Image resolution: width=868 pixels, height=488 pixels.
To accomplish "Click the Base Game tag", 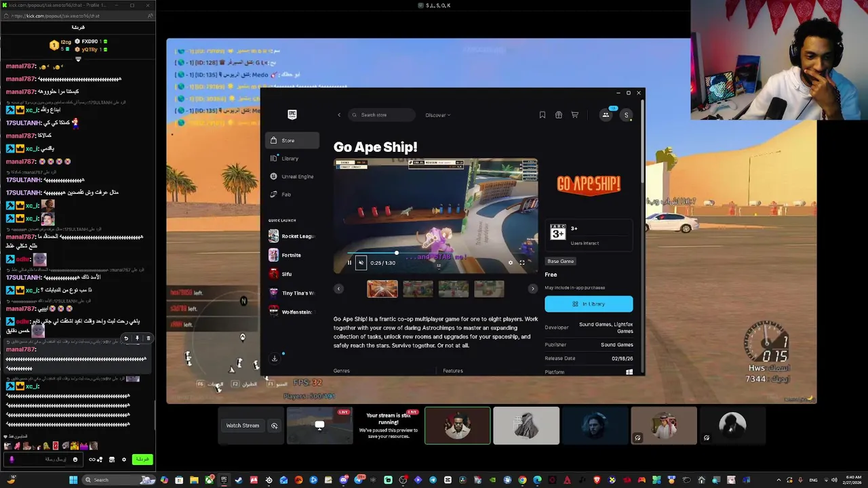I will click(x=561, y=261).
